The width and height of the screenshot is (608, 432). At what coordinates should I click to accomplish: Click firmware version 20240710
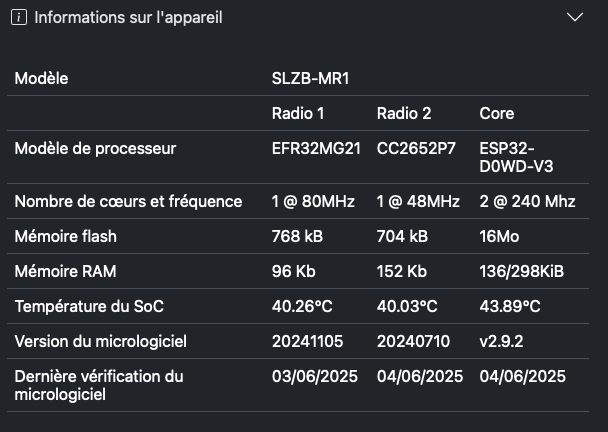413,341
